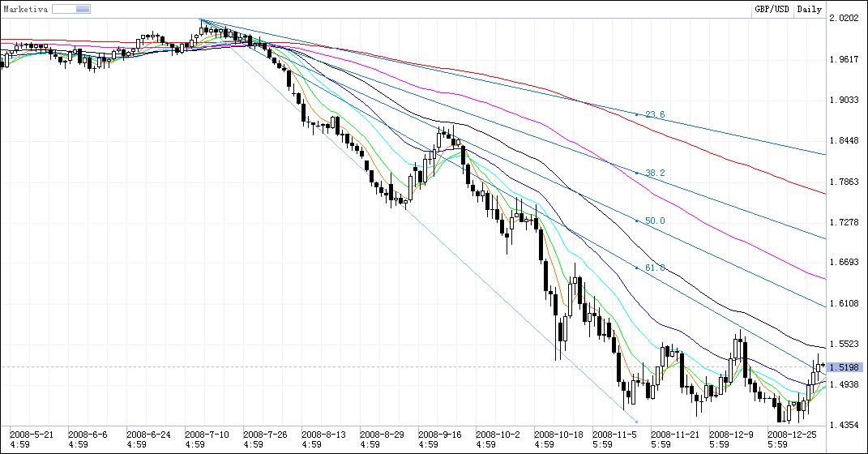Click the 1.4938 price axis label

point(844,384)
